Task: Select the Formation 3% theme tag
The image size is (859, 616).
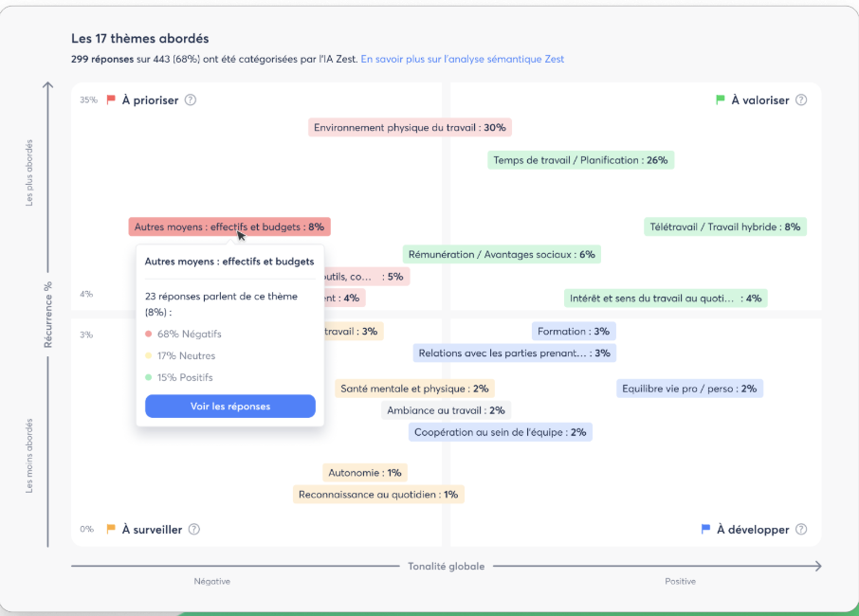Action: [574, 332]
